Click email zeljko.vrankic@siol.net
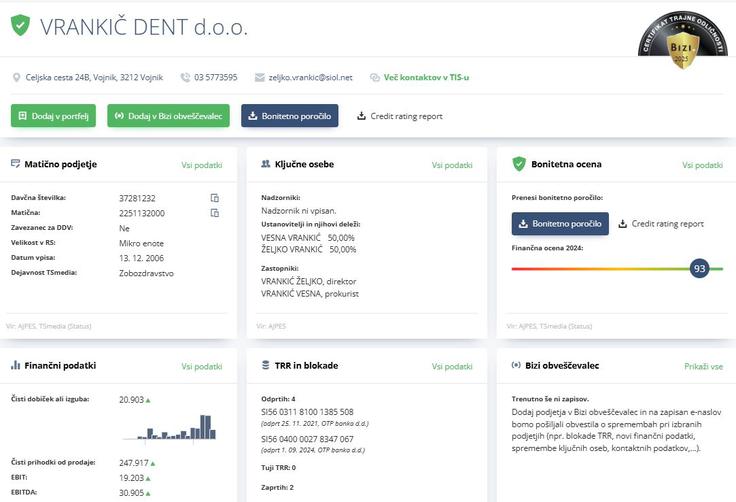The height and width of the screenshot is (502, 736). pos(310,77)
